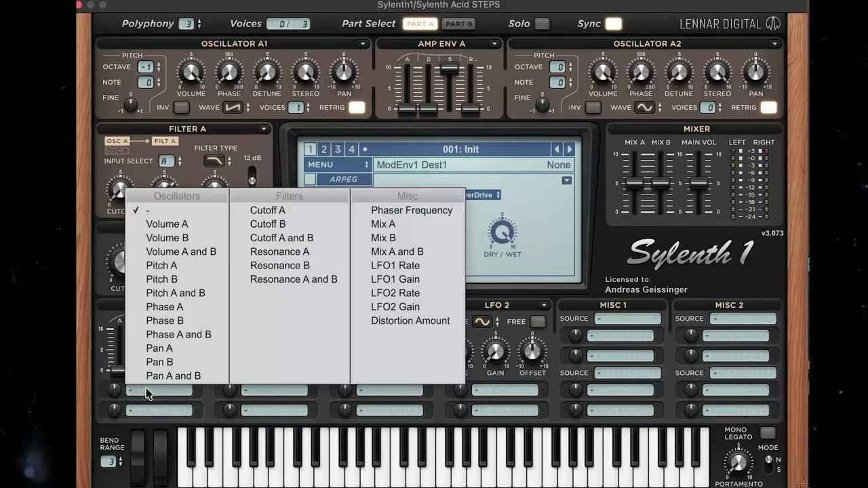Viewport: 868px width, 488px height.
Task: Toggle the Solo switch
Action: pyautogui.click(x=542, y=24)
